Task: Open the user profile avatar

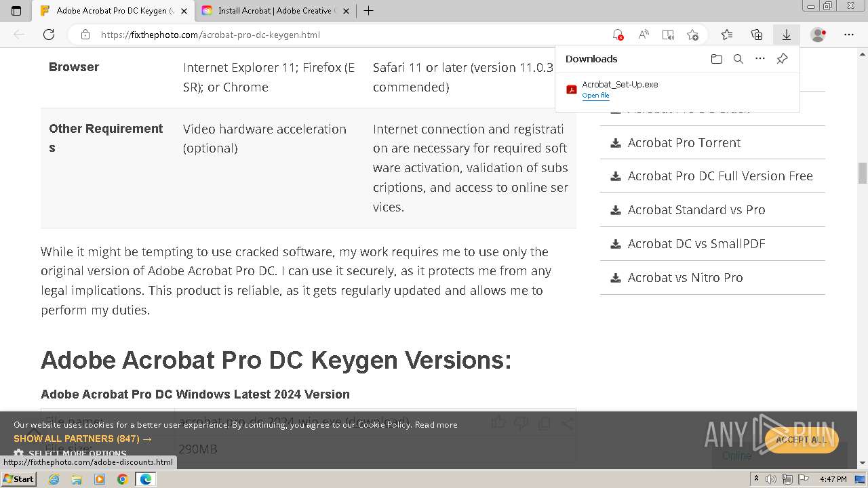Action: [x=818, y=35]
